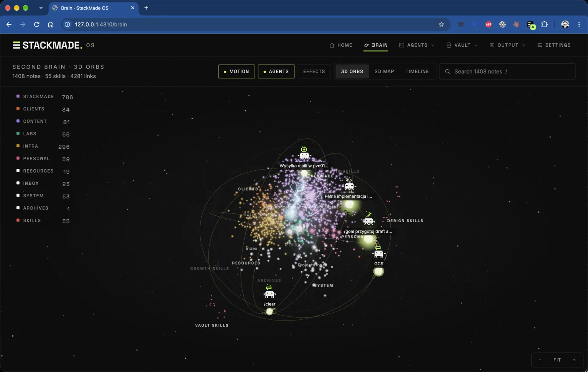This screenshot has height=372, width=588.
Task: Zoom in with the plus button
Action: pos(574,360)
